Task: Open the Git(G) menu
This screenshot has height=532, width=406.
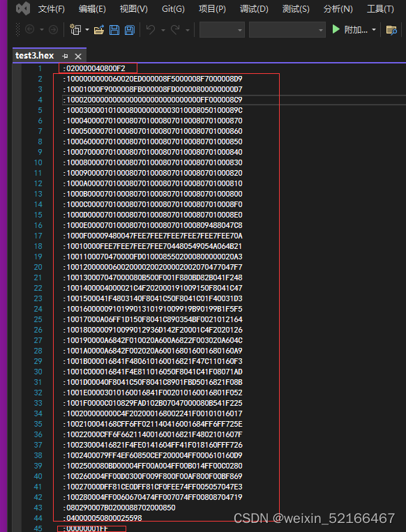Action: (173, 9)
